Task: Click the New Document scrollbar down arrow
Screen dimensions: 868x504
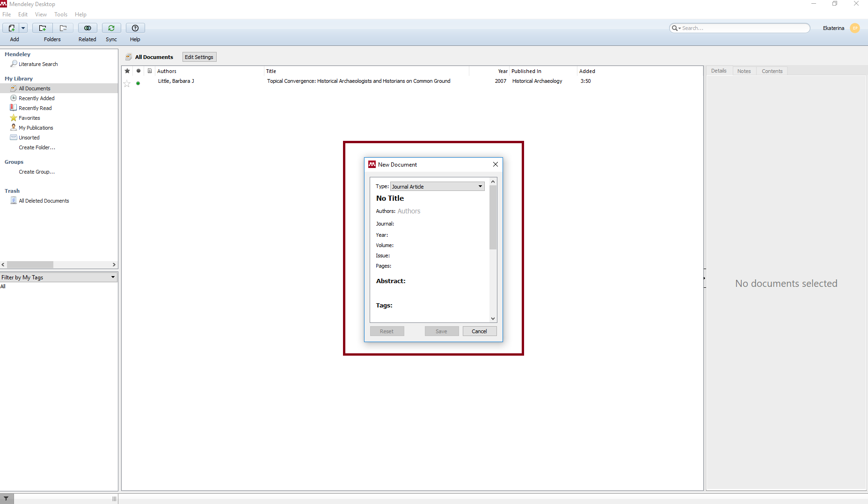Action: [x=493, y=319]
